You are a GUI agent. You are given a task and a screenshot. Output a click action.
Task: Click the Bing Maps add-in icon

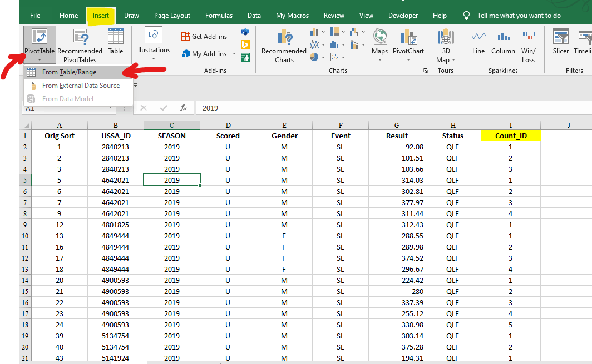tap(245, 44)
